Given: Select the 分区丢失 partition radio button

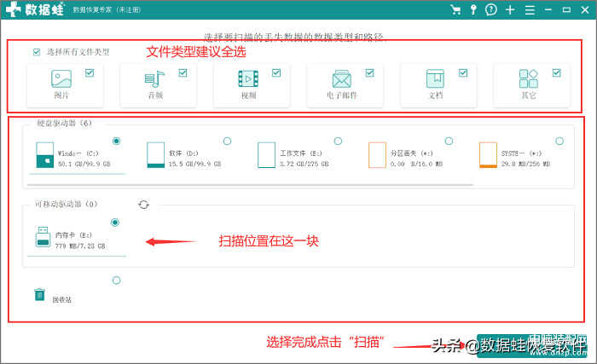Looking at the screenshot, I should point(449,141).
